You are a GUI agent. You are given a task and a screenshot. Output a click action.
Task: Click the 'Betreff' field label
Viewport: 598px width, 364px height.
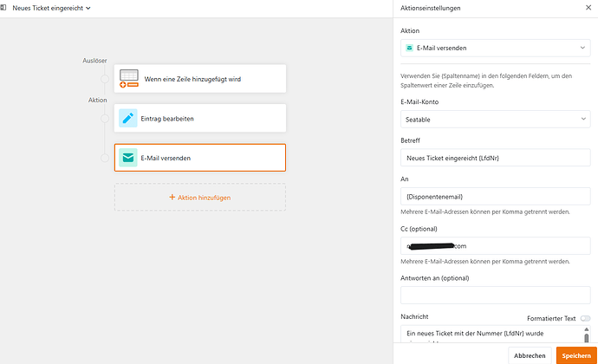tap(410, 140)
